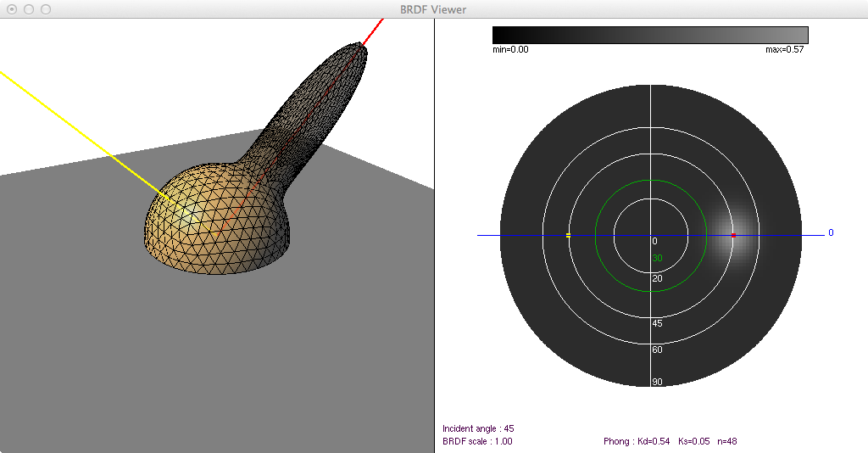
Task: Click the red reflection marker on polar plot
Action: tap(733, 235)
